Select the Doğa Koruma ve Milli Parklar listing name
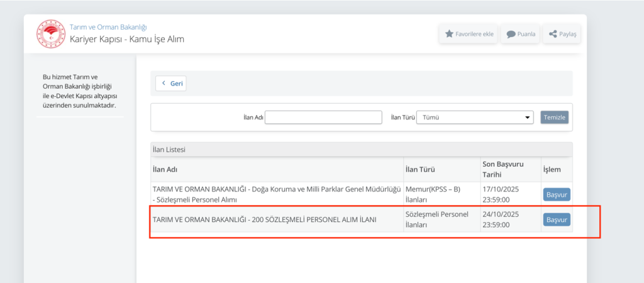644x283 pixels. click(275, 194)
